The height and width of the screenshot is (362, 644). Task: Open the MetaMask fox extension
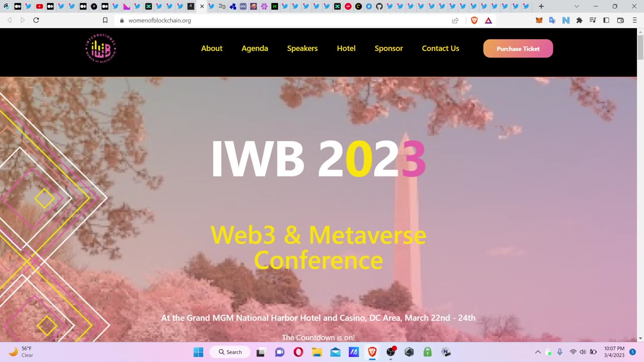tap(539, 20)
